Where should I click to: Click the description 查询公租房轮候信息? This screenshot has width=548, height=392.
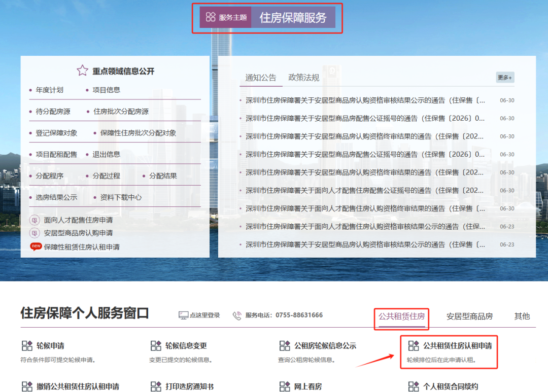[306, 360]
